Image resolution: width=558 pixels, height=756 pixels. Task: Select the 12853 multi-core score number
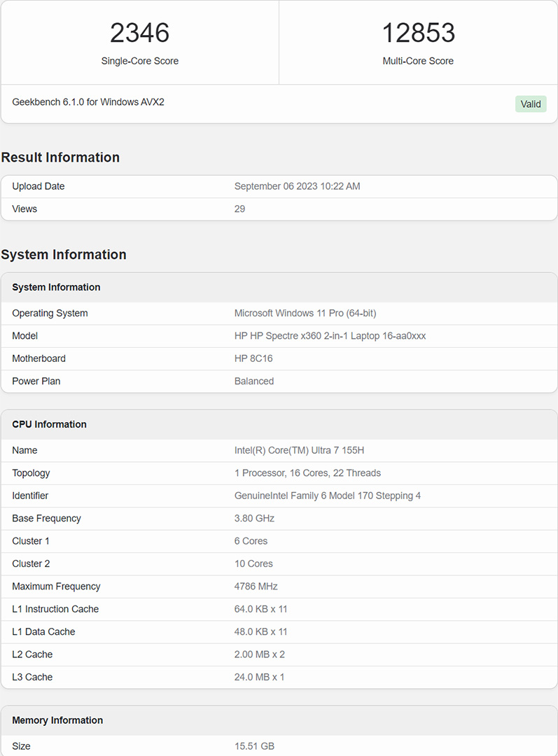(x=418, y=33)
